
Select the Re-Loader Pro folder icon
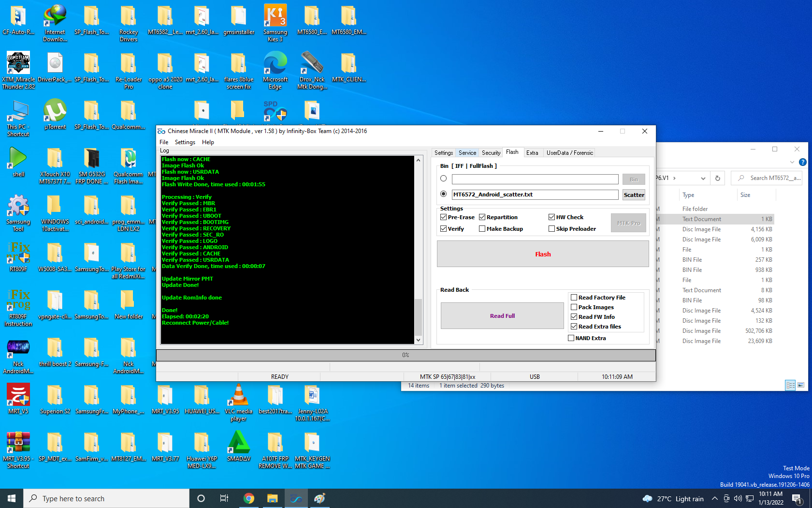[129, 70]
